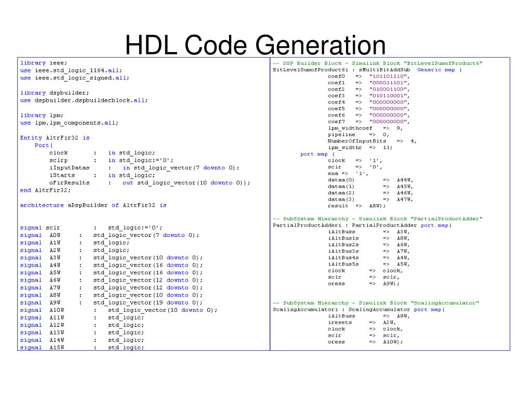Click the 'end AltrFir32;' line

click(45, 190)
